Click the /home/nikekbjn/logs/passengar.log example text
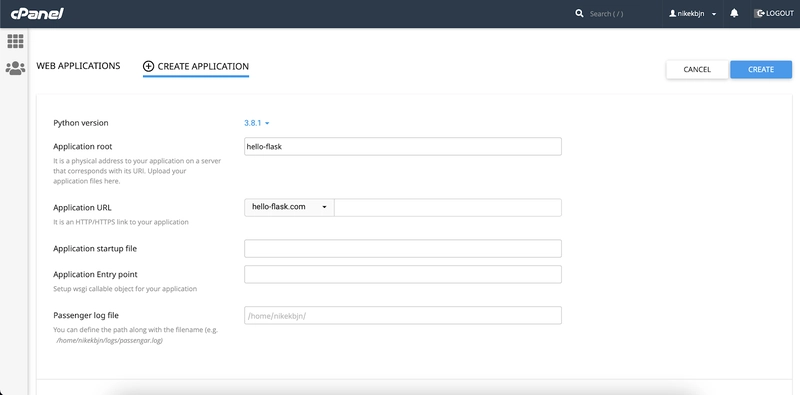 click(x=110, y=340)
